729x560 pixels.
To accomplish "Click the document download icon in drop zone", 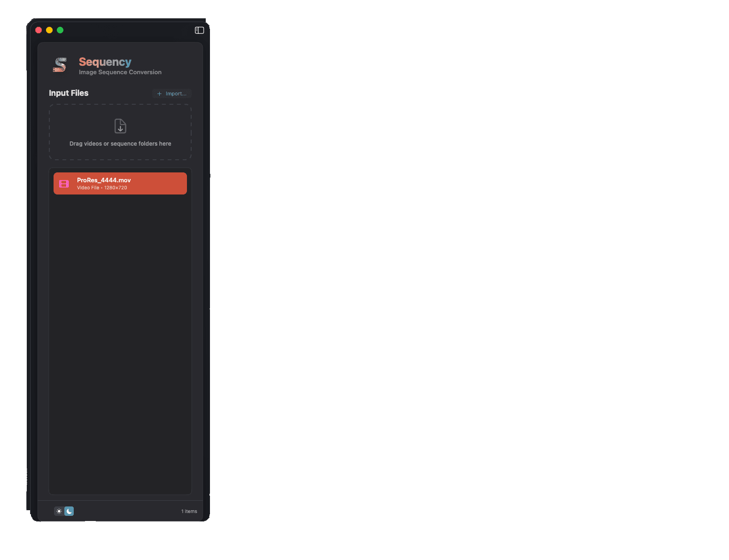I will [x=120, y=125].
